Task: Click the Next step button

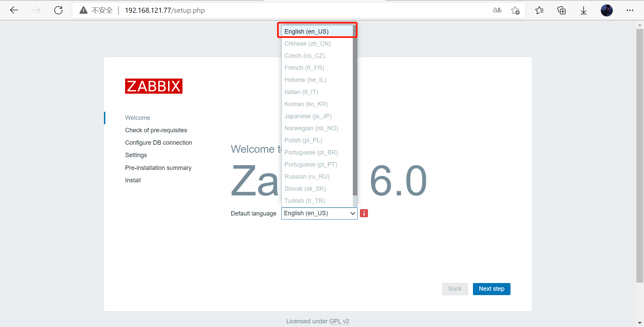Action: click(491, 289)
